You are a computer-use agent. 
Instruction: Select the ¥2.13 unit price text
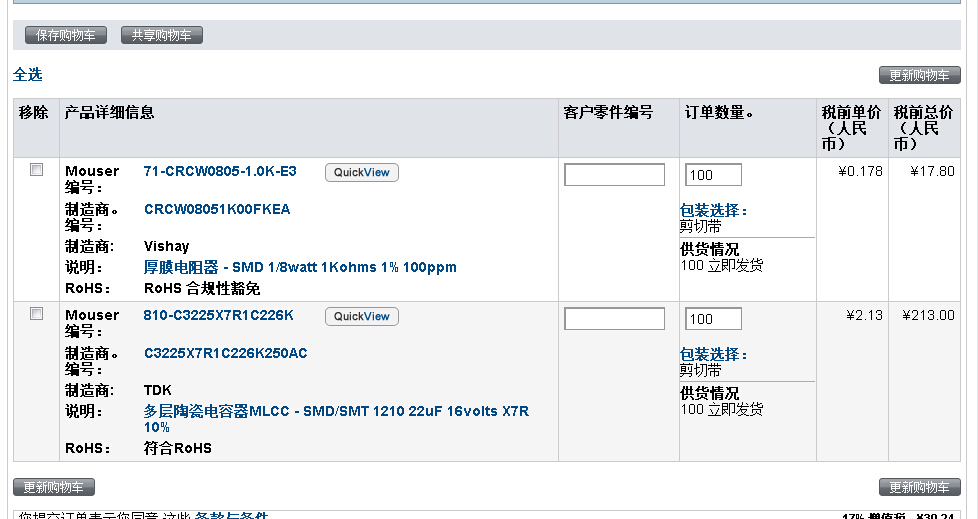[x=864, y=316]
